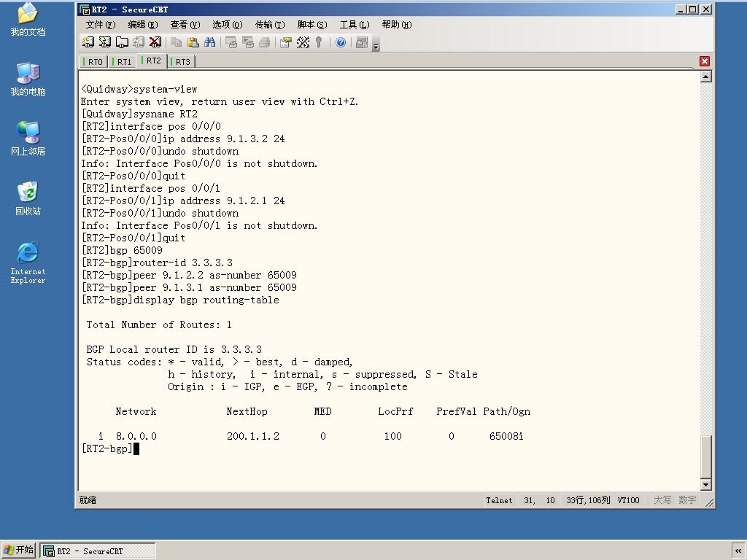The image size is (747, 560).
Task: Open the 查看(V) menu
Action: (185, 25)
